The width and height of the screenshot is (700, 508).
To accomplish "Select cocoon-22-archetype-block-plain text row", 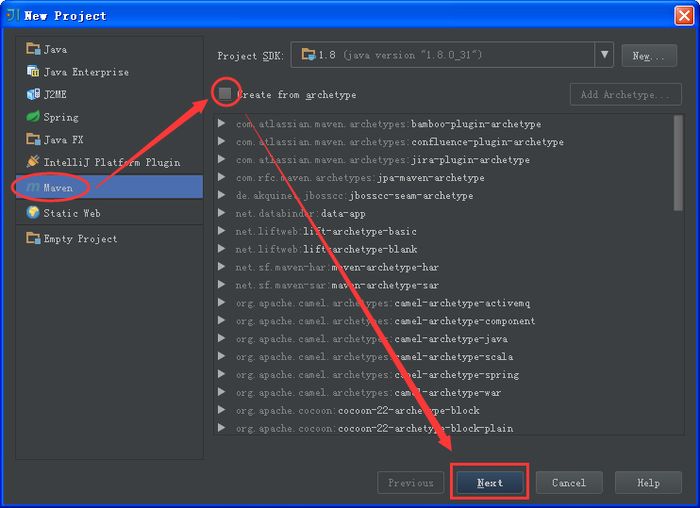I will click(374, 428).
